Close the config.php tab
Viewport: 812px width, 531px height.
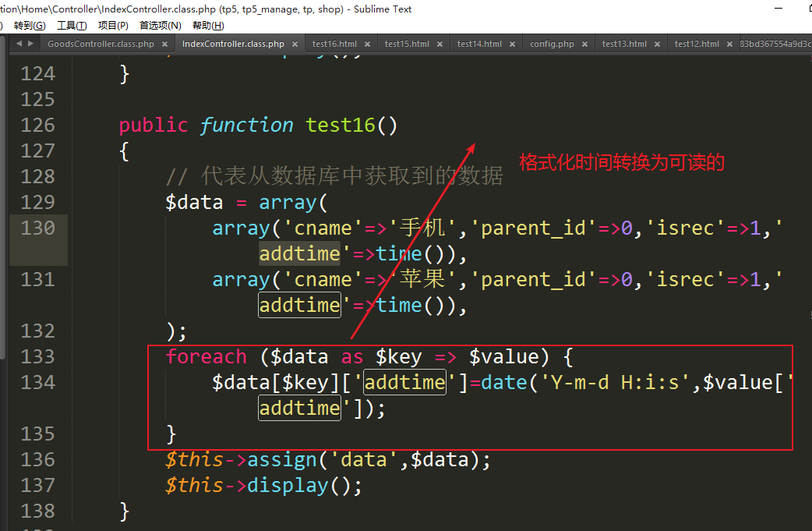click(585, 44)
